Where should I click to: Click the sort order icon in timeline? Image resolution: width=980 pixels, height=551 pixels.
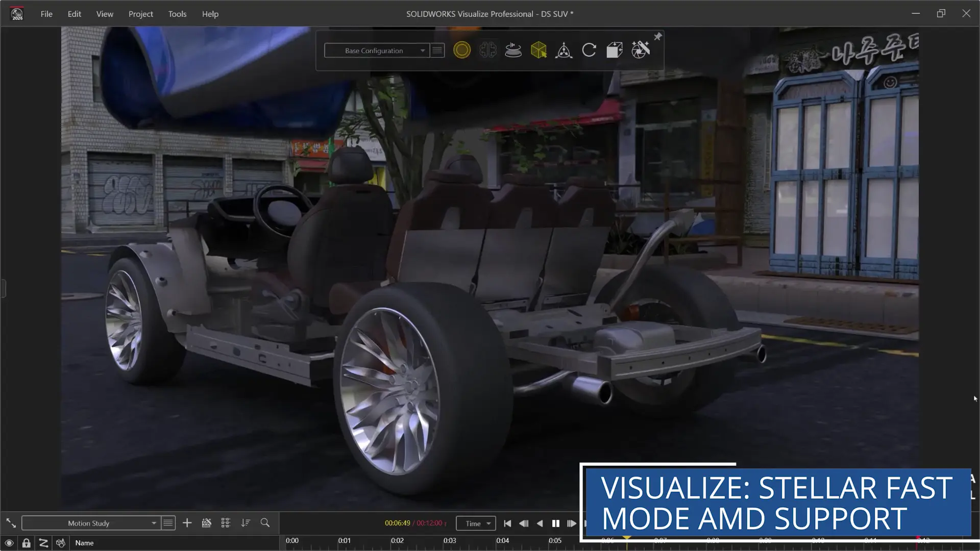(246, 523)
